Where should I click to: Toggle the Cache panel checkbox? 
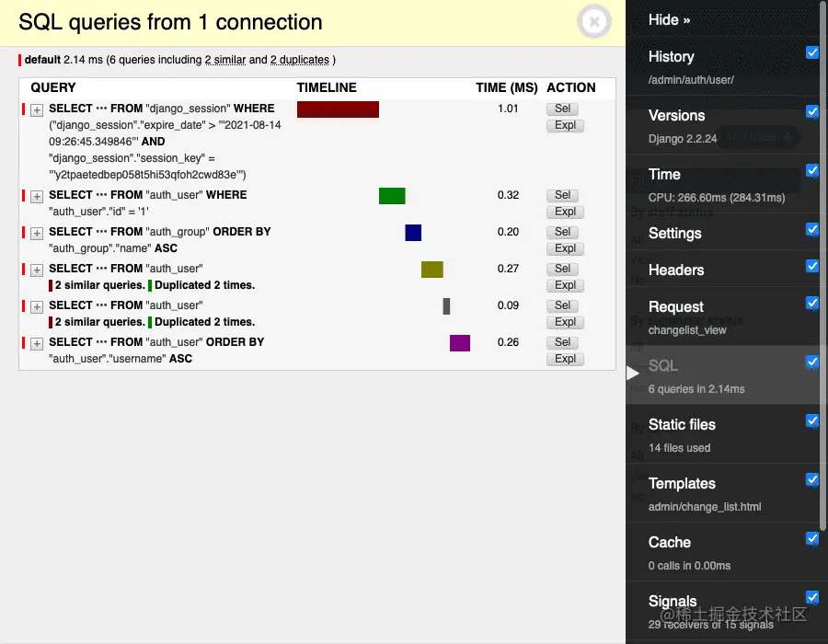click(x=812, y=538)
